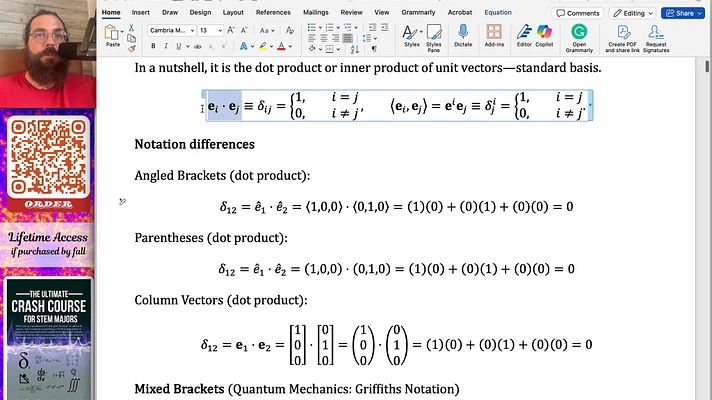Click the Kronecker delta equation box

(398, 104)
